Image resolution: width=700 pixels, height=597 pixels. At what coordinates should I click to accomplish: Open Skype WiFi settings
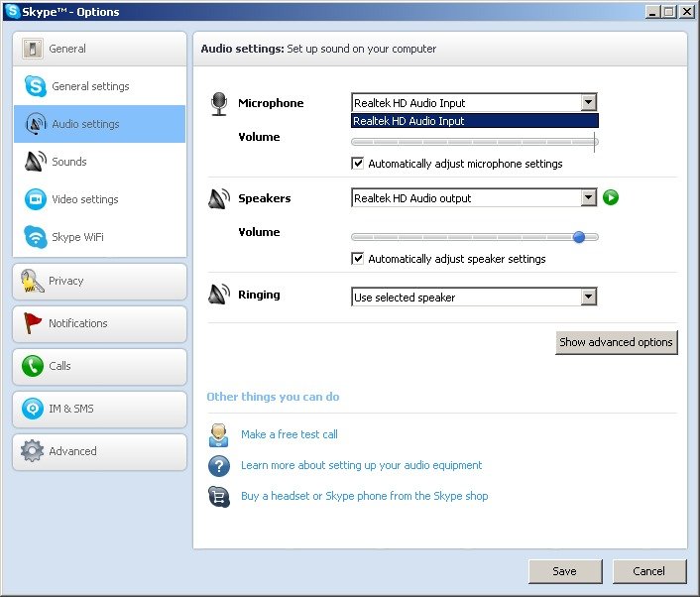pyautogui.click(x=100, y=237)
